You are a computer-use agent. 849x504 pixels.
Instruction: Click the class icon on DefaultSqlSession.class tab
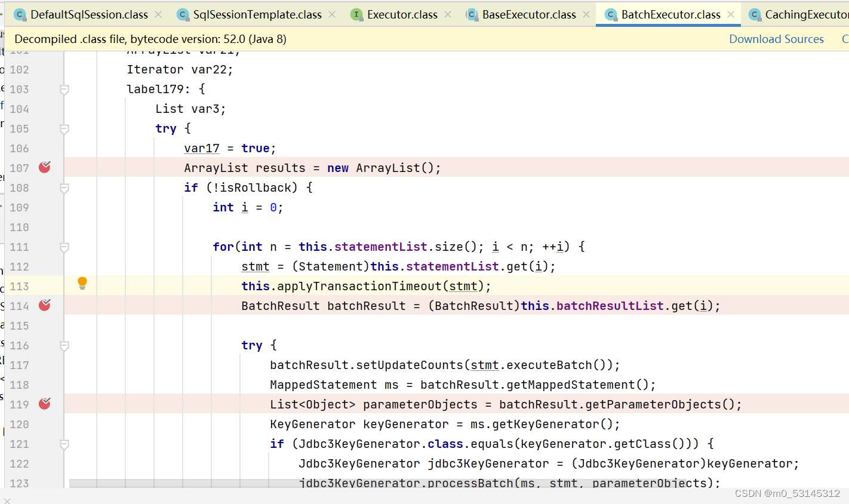click(x=20, y=14)
